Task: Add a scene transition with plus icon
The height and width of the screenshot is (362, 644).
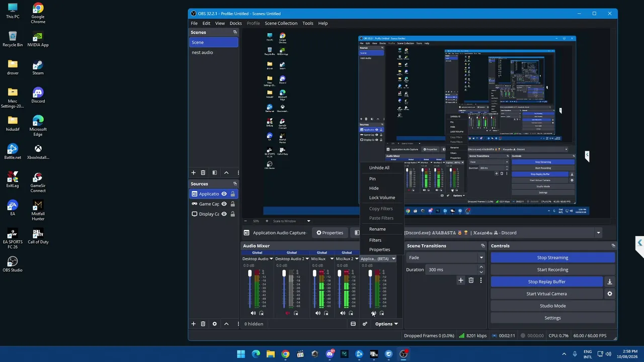Action: point(460,280)
